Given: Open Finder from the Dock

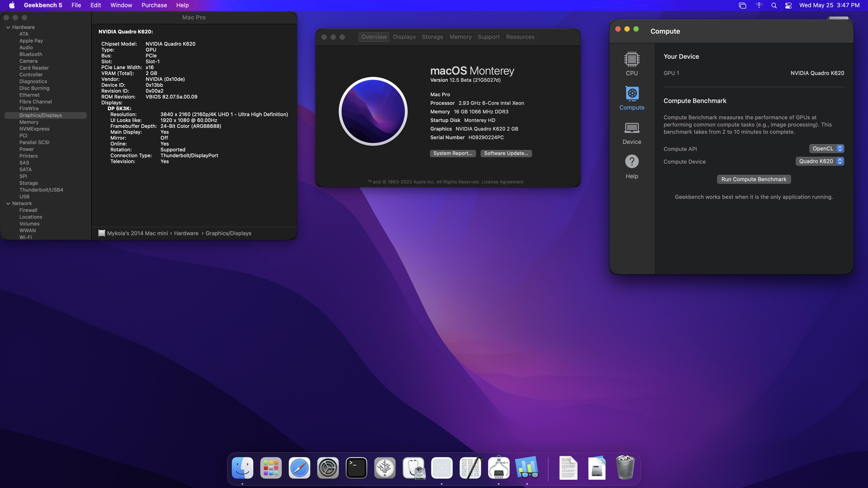Looking at the screenshot, I should (x=242, y=468).
